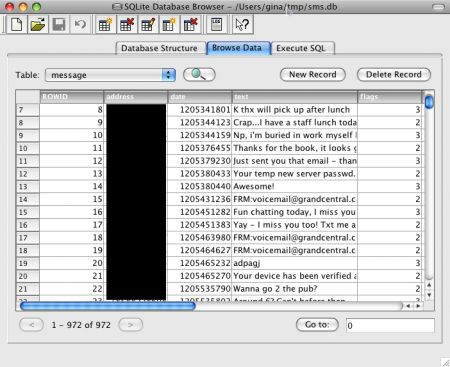Sort by the ROWID column header
This screenshot has width=450, height=367.
[72, 97]
